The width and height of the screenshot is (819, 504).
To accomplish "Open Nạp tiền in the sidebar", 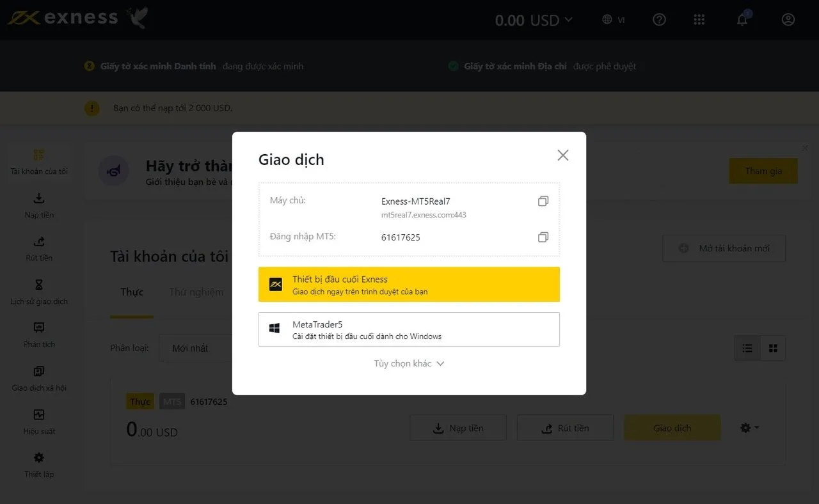I will 39,205.
